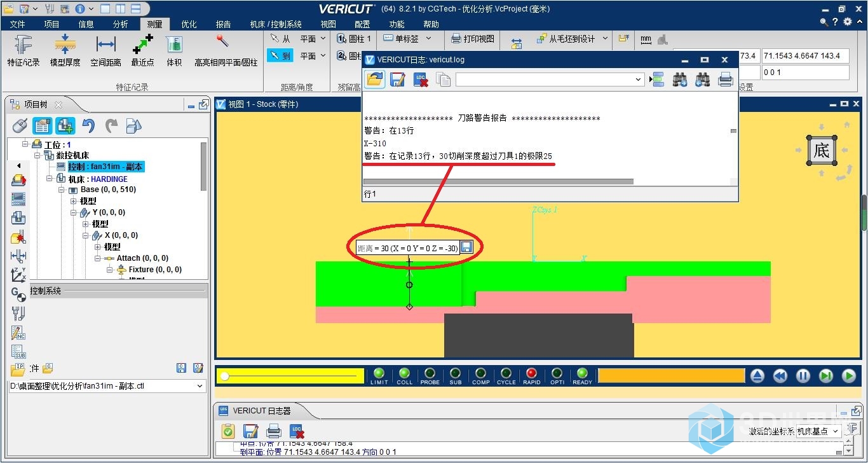
Task: Print icon in VERICUT日志 window
Action: click(x=725, y=79)
